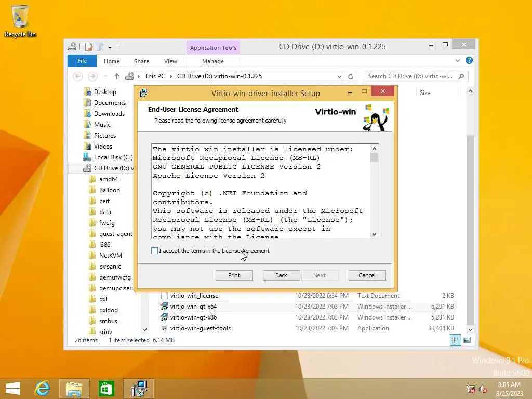Open Windows Store taskbar icon
Viewport: 532px width, 399px height.
point(106,389)
